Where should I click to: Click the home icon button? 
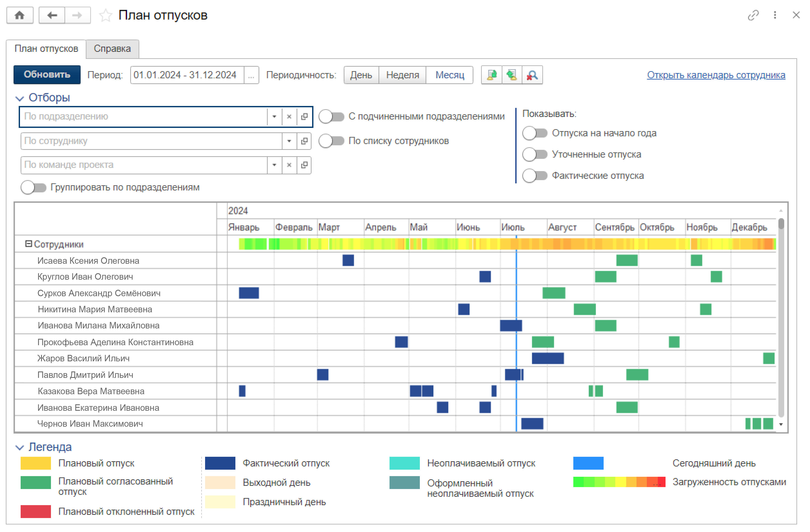20,15
